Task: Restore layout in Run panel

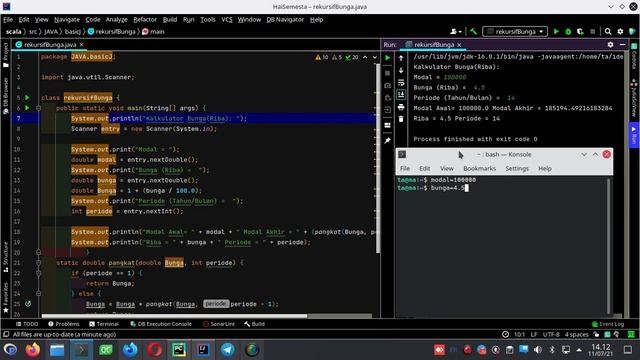Action: (387, 125)
